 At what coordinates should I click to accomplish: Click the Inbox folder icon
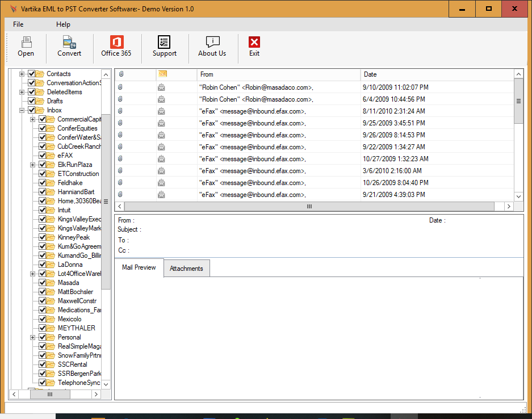(x=40, y=110)
